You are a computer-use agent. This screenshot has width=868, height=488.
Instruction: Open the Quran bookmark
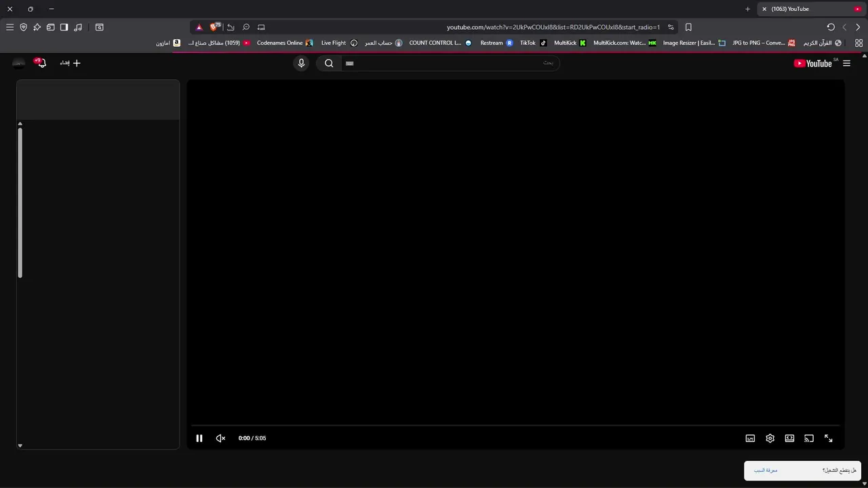pos(823,43)
